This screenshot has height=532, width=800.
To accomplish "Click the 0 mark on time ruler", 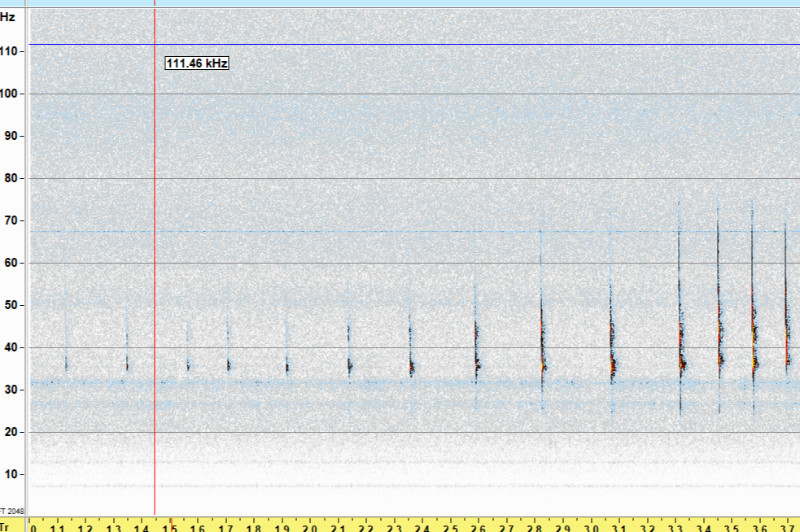I will click(34, 526).
